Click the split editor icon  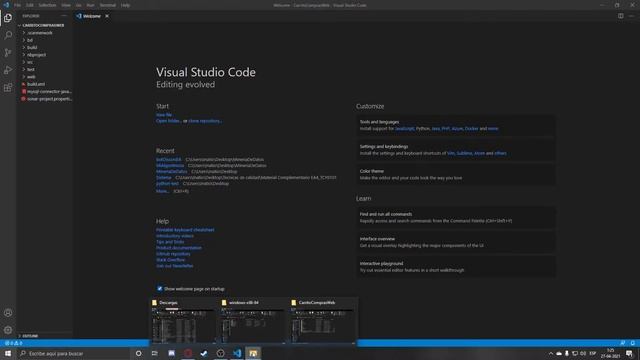pyautogui.click(x=620, y=16)
